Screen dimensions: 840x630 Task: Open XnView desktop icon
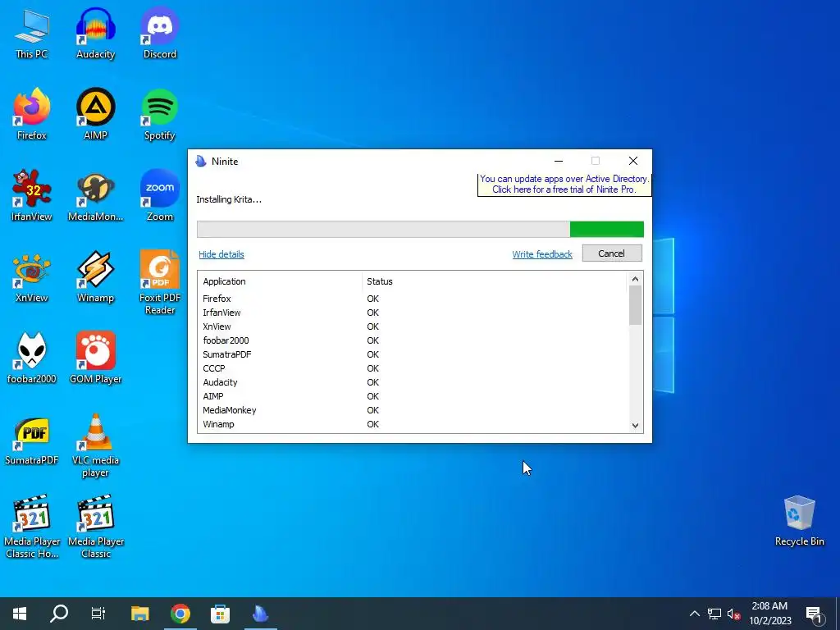[x=32, y=277]
